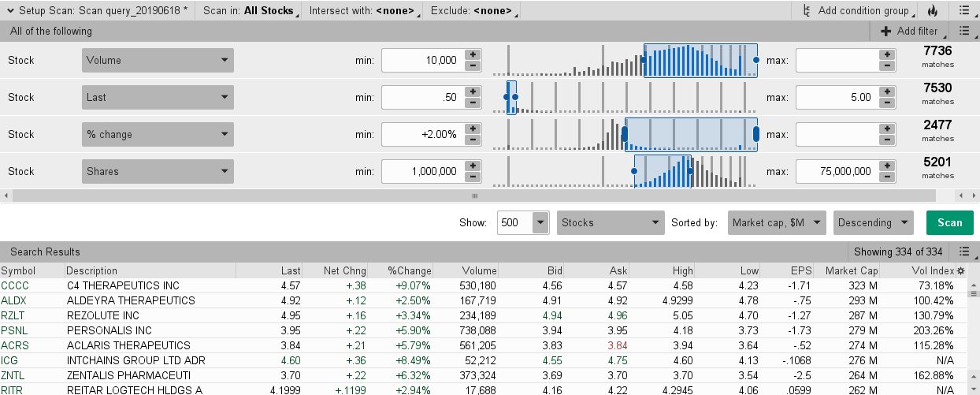Sort by Vol Index column header
The height and width of the screenshot is (395, 980).
pos(934,270)
